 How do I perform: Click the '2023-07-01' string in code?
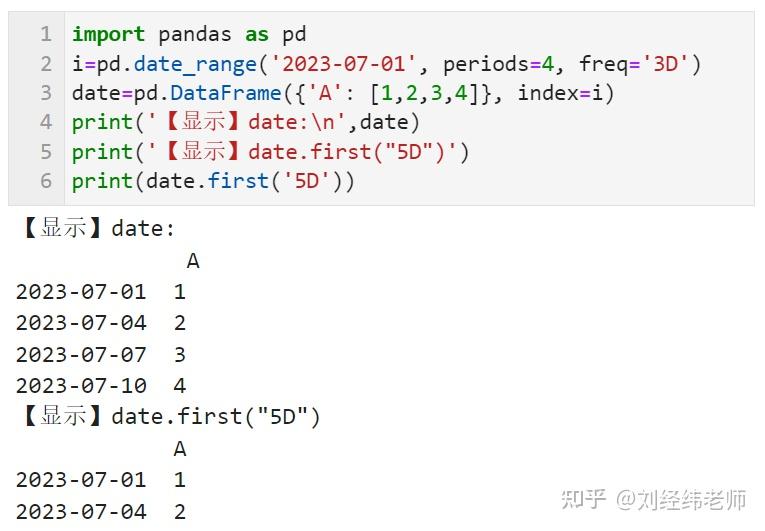[x=343, y=64]
